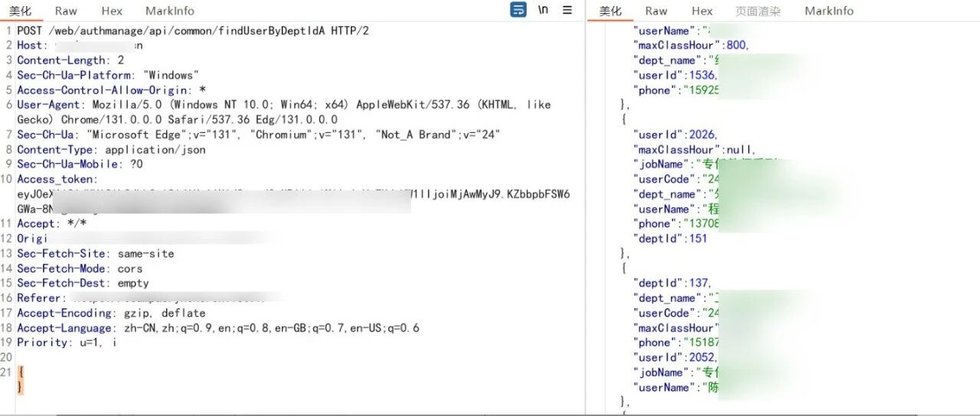Click the Priority: u=1, i header
Viewport: 980px width, 416px height.
click(67, 343)
